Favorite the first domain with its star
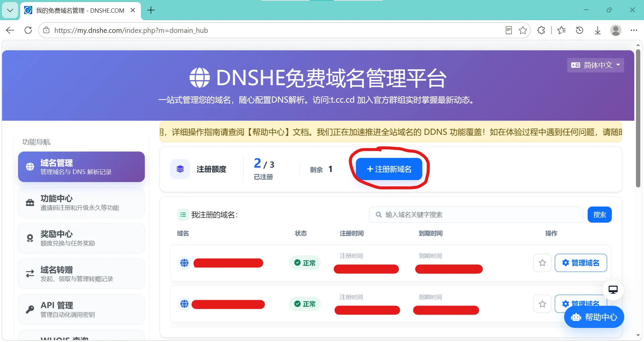 tap(542, 263)
